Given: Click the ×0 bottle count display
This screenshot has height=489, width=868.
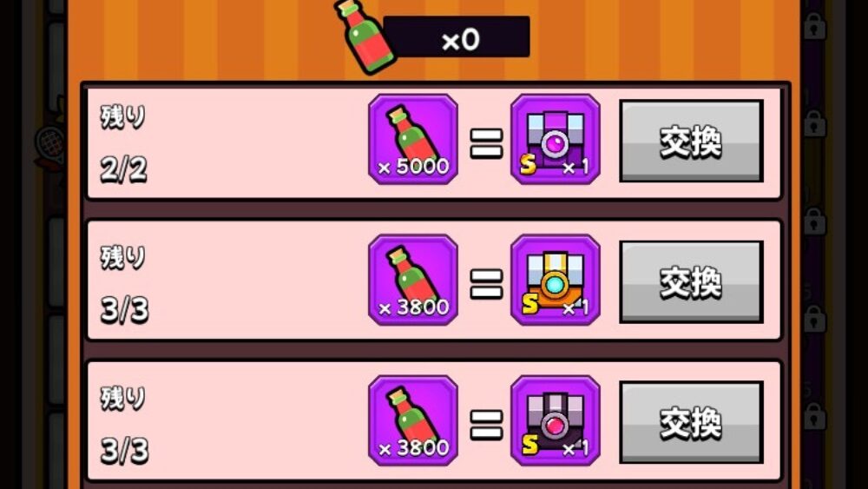Looking at the screenshot, I should (x=457, y=37).
